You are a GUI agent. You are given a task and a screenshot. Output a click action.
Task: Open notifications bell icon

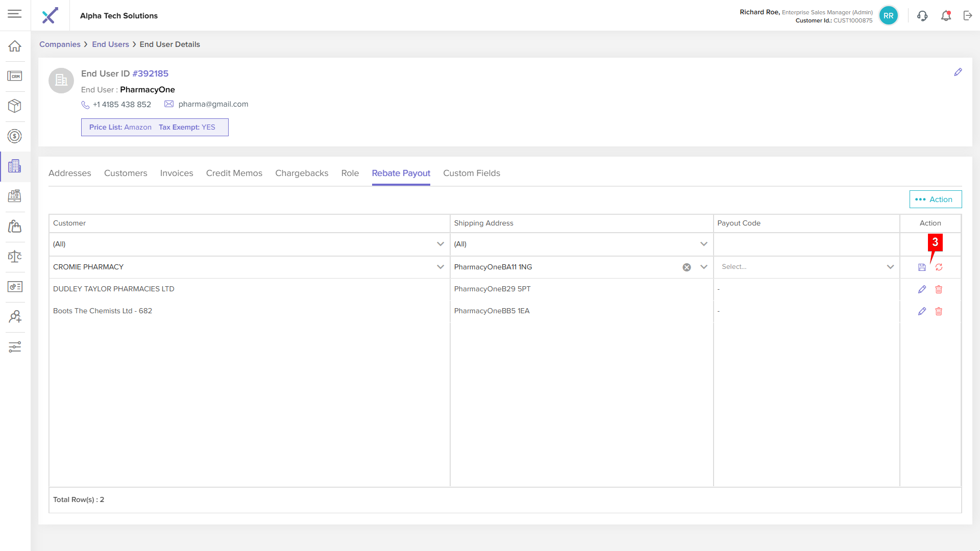[x=946, y=16]
